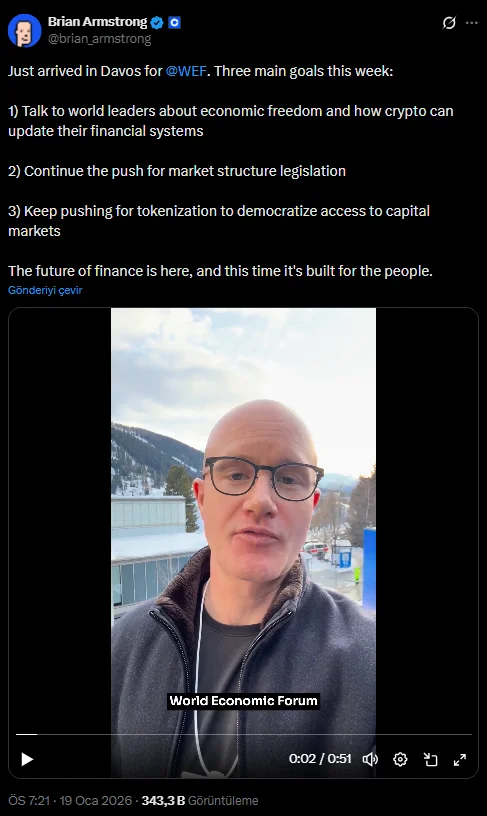Viewport: 487px width, 816px height.
Task: Expand the video to fullscreen
Action: tap(460, 759)
